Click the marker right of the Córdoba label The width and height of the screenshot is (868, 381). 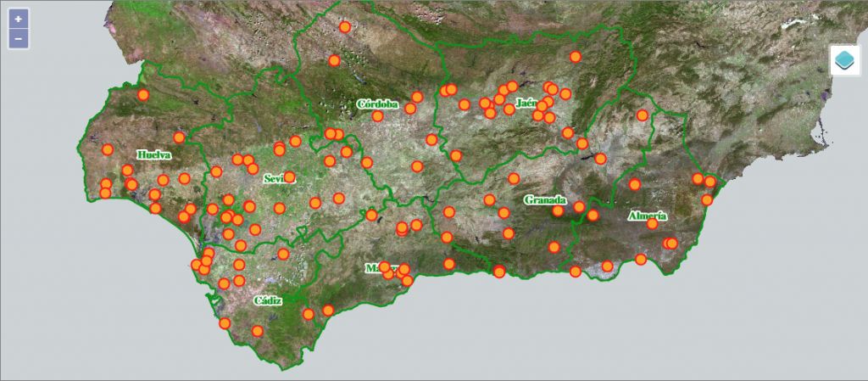(x=410, y=109)
